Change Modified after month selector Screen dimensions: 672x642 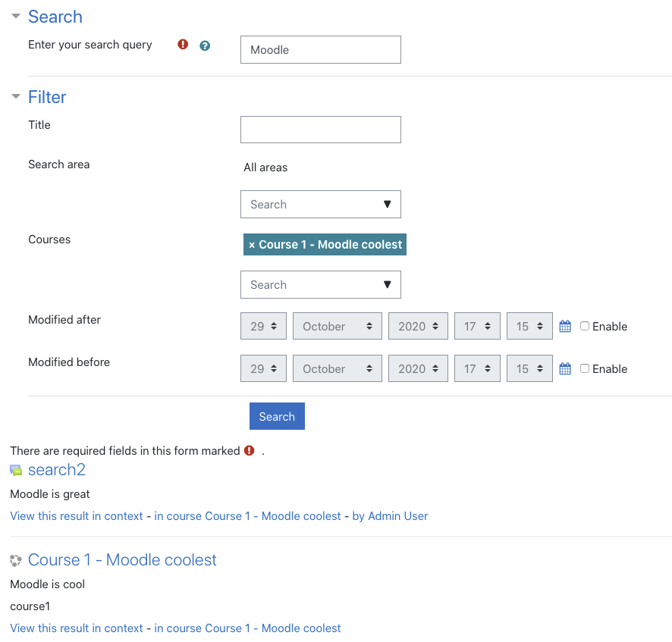coord(338,326)
